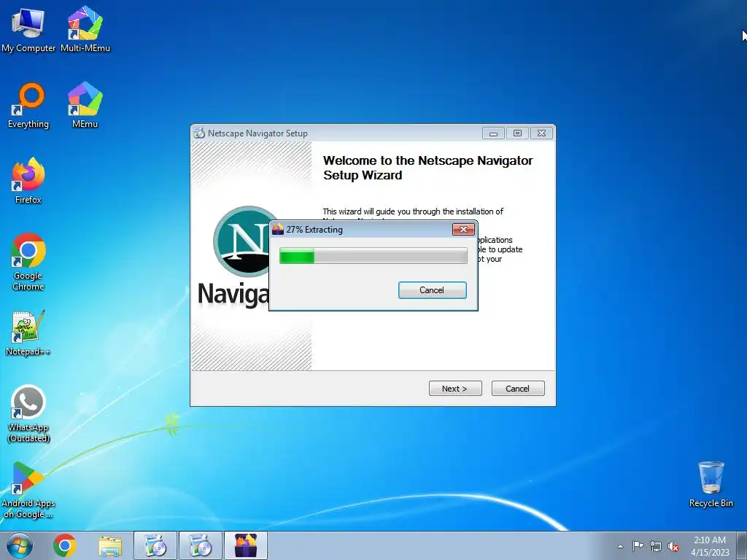Select the MEmu emulator desktop icon

(x=85, y=106)
